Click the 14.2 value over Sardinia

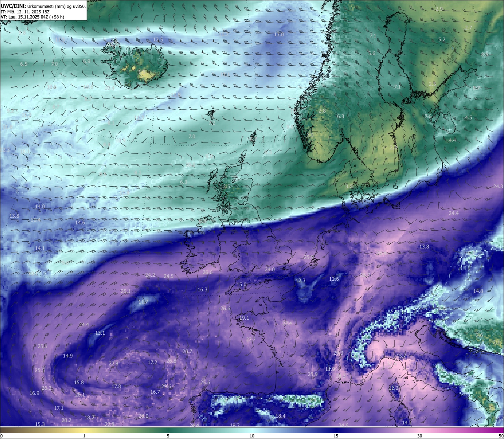407,423
